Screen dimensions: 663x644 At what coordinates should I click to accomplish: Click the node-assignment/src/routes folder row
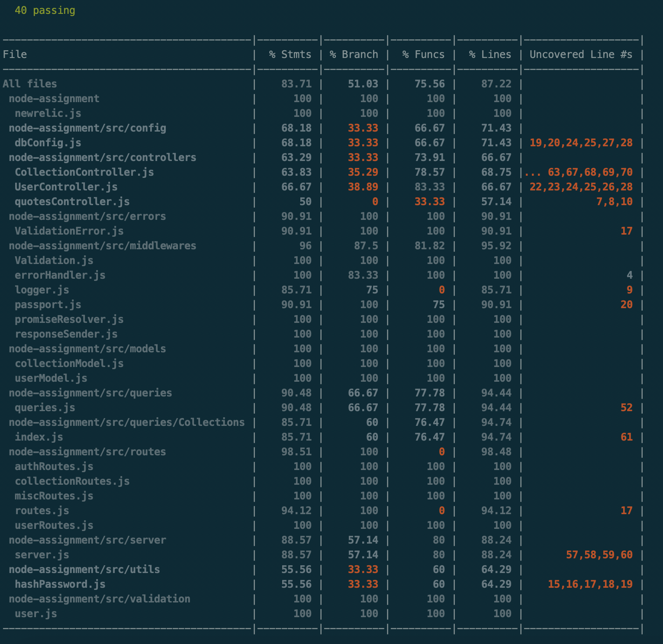click(x=87, y=452)
